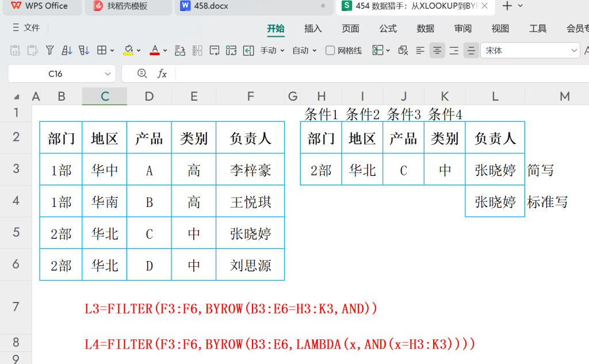This screenshot has height=364, width=589.
Task: Switch to the 458.docx document tab
Action: click(x=254, y=6)
